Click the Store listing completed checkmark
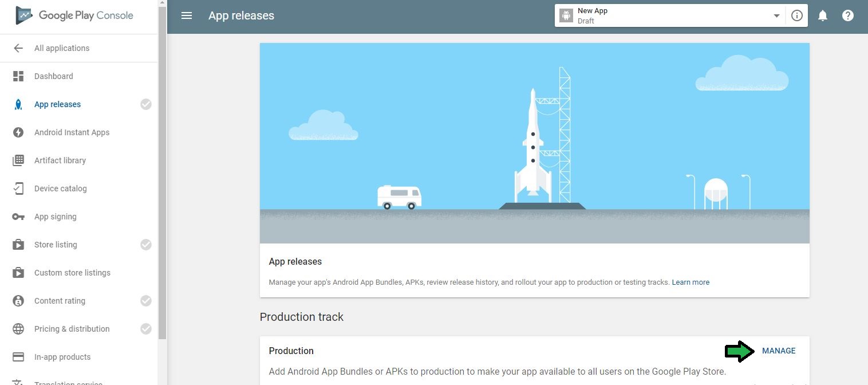 pyautogui.click(x=146, y=245)
